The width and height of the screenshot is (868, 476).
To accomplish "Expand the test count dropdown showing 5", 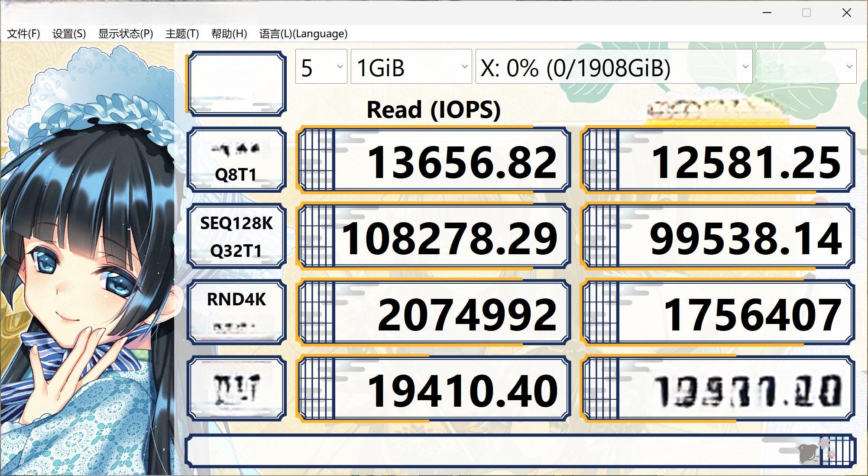I will coord(321,66).
